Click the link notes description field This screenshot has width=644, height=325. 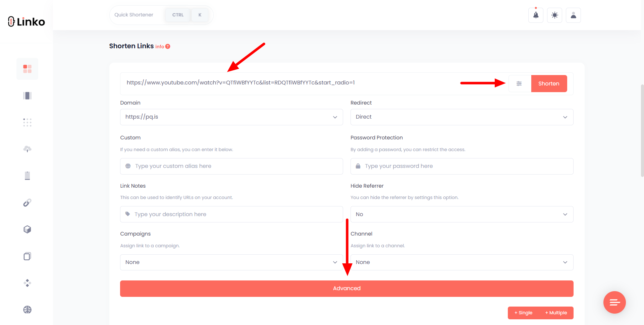[x=231, y=214]
